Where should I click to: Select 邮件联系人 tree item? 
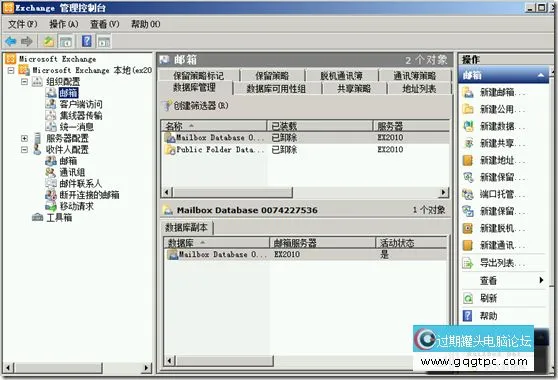81,184
